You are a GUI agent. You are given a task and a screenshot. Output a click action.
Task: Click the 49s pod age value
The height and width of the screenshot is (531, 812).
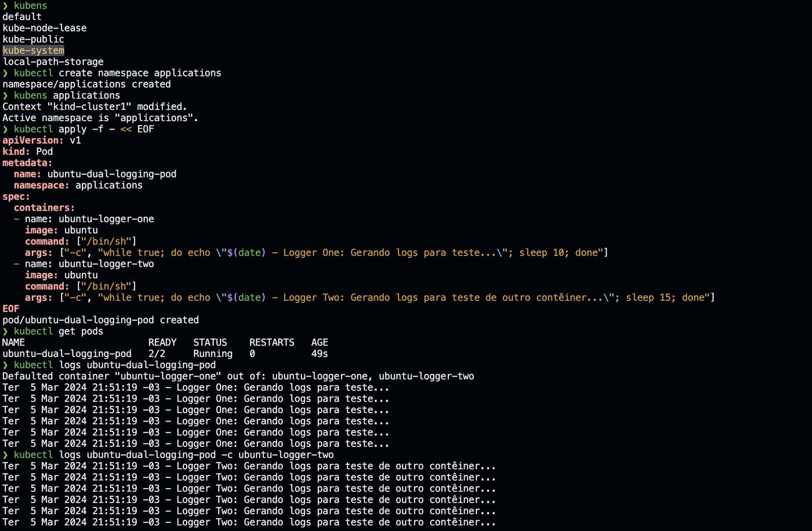point(319,354)
